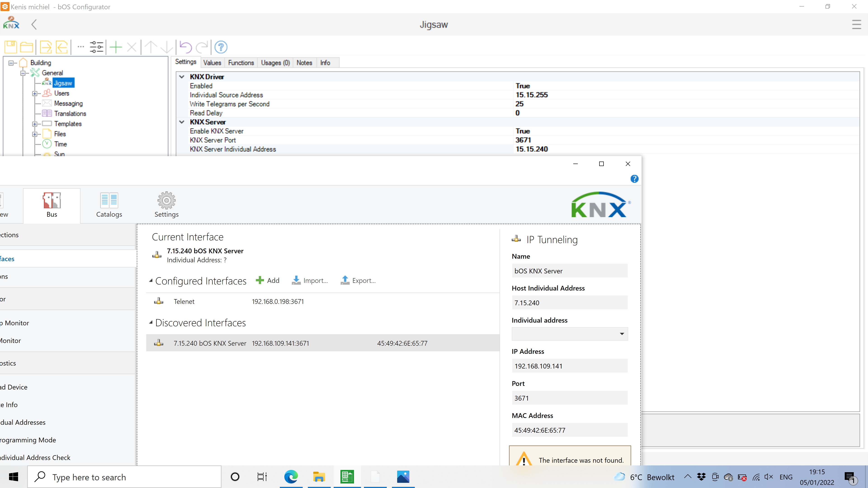Open the Bus ribbon section
The image size is (868, 488).
point(52,205)
